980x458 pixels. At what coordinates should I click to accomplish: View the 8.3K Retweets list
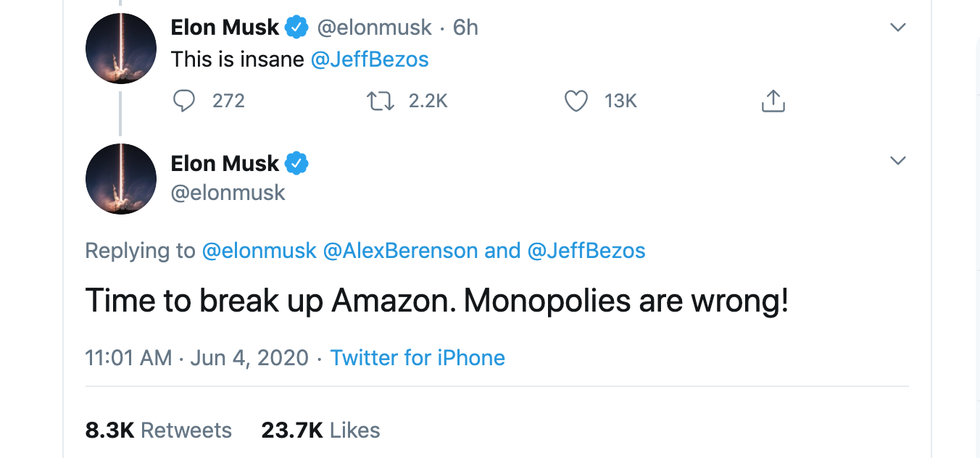(x=159, y=430)
